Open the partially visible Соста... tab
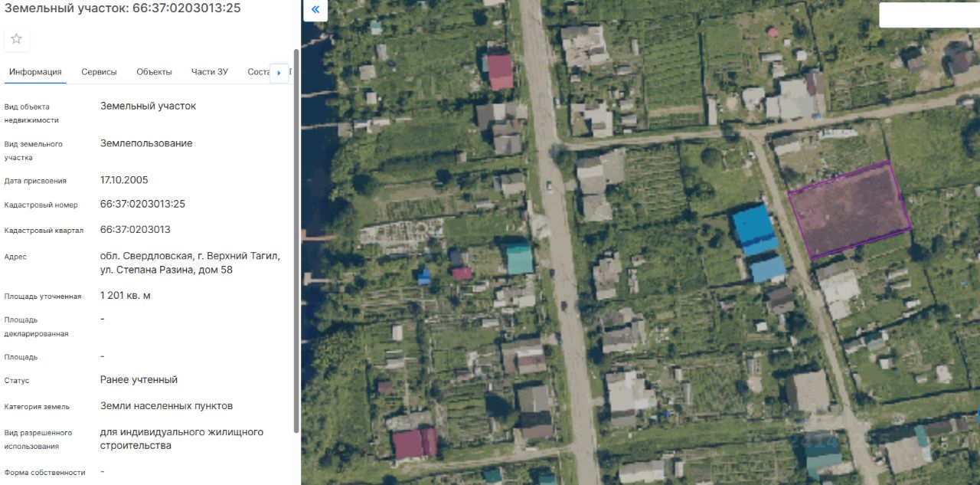 [259, 72]
